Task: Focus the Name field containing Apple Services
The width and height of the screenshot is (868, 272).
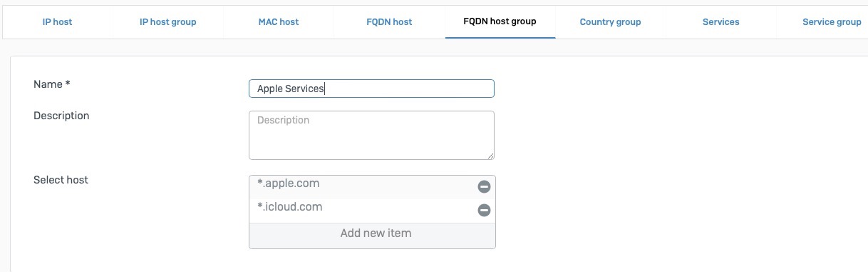Action: coord(371,89)
